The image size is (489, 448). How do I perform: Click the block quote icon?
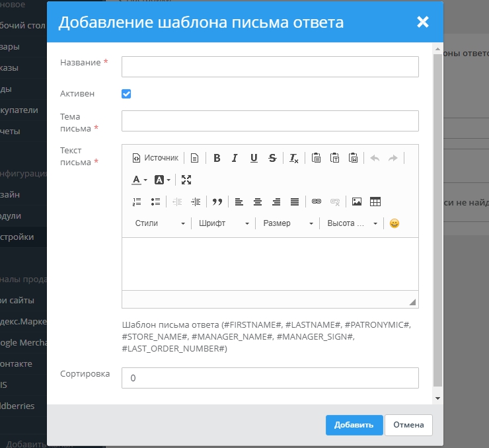pos(217,202)
